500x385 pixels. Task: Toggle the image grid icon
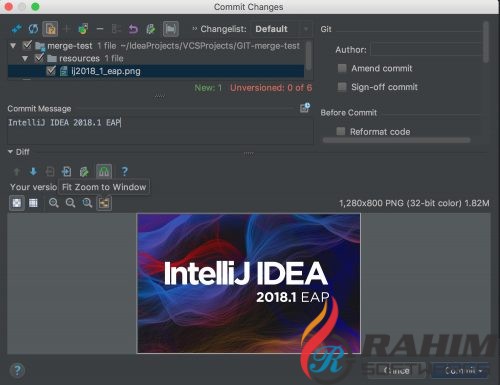click(33, 203)
